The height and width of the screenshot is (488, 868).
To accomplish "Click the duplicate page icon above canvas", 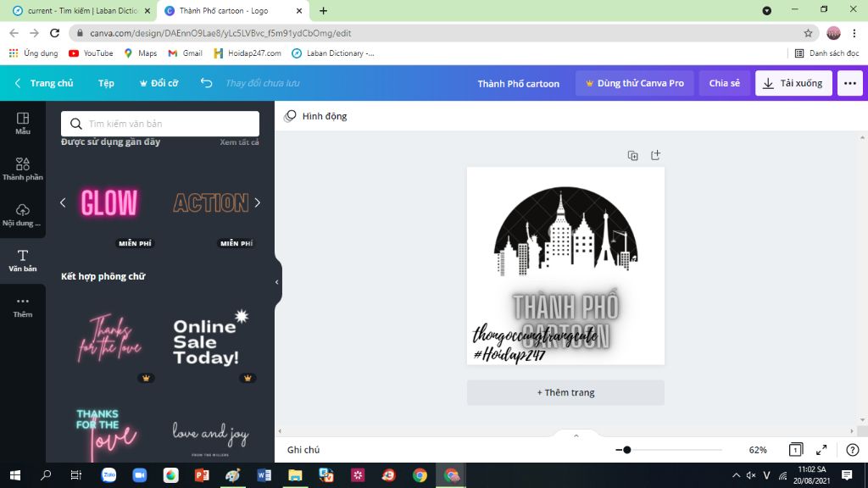I will pos(632,156).
